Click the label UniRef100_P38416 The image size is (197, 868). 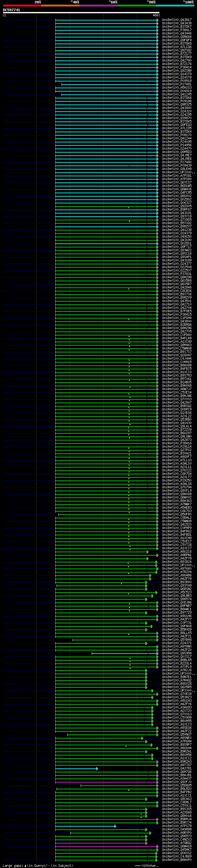pos(177,443)
